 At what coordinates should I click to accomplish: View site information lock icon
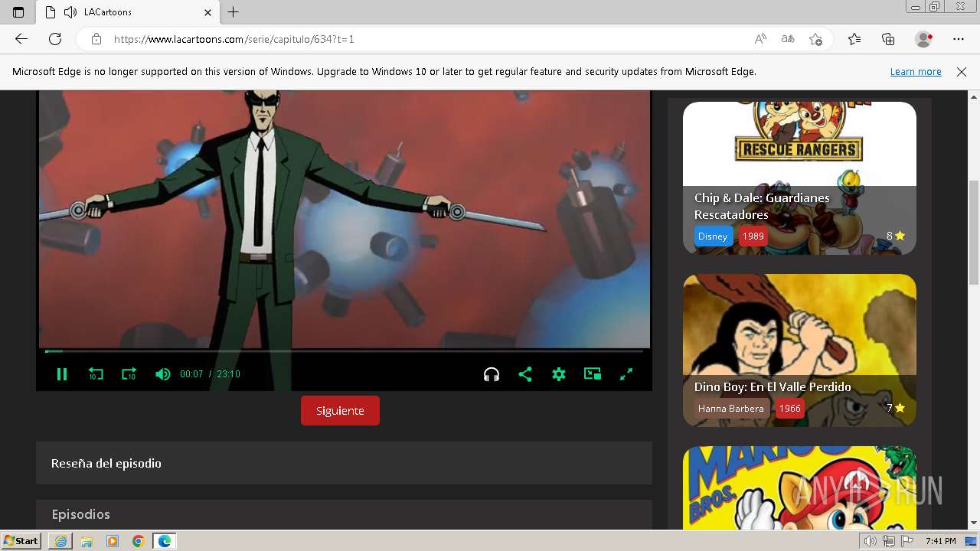[96, 39]
